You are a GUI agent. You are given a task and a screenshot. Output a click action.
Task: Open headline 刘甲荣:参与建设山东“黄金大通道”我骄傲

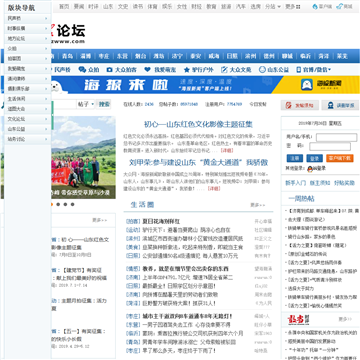click(x=198, y=163)
